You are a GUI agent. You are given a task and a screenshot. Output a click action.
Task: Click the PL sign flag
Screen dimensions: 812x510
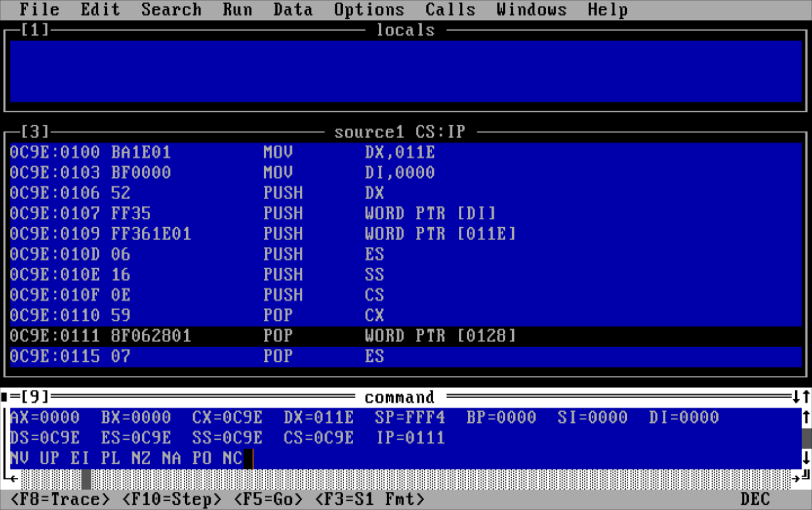(111, 458)
